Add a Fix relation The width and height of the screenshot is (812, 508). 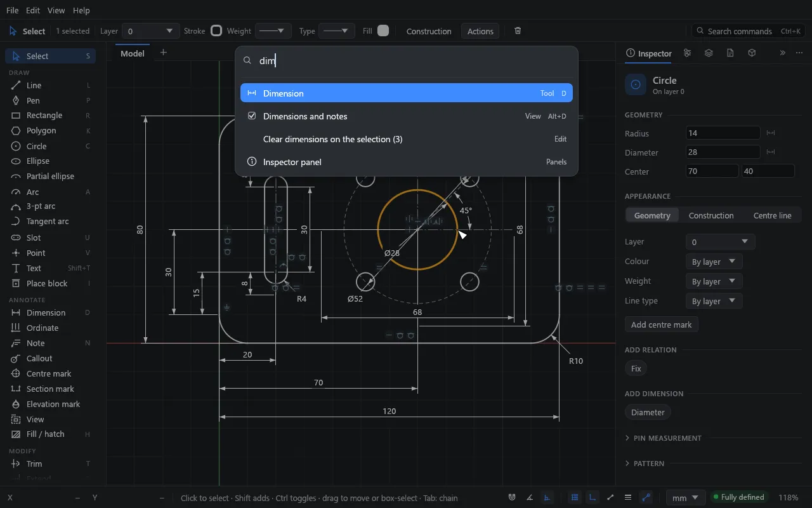[x=636, y=368]
